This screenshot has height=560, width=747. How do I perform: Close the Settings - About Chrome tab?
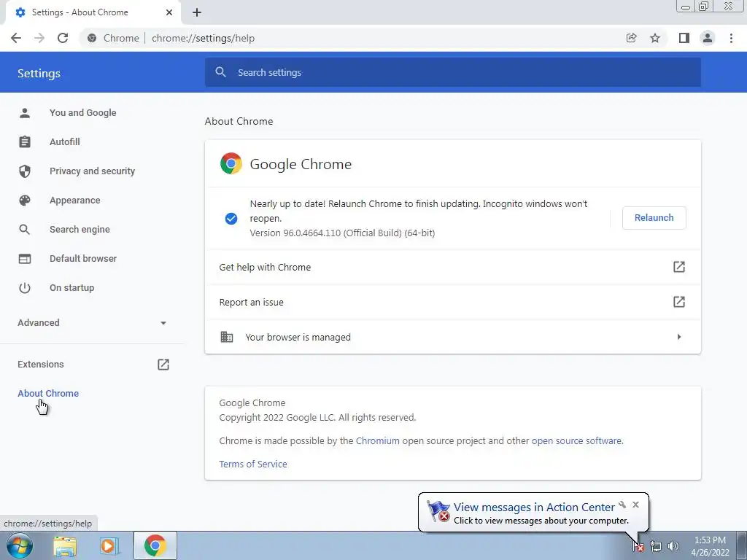[169, 12]
